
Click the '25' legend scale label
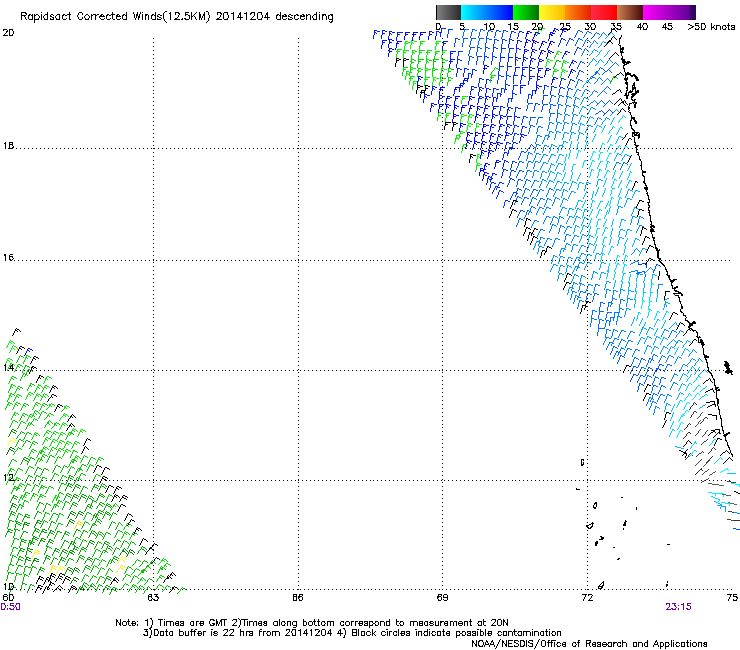pyautogui.click(x=564, y=27)
